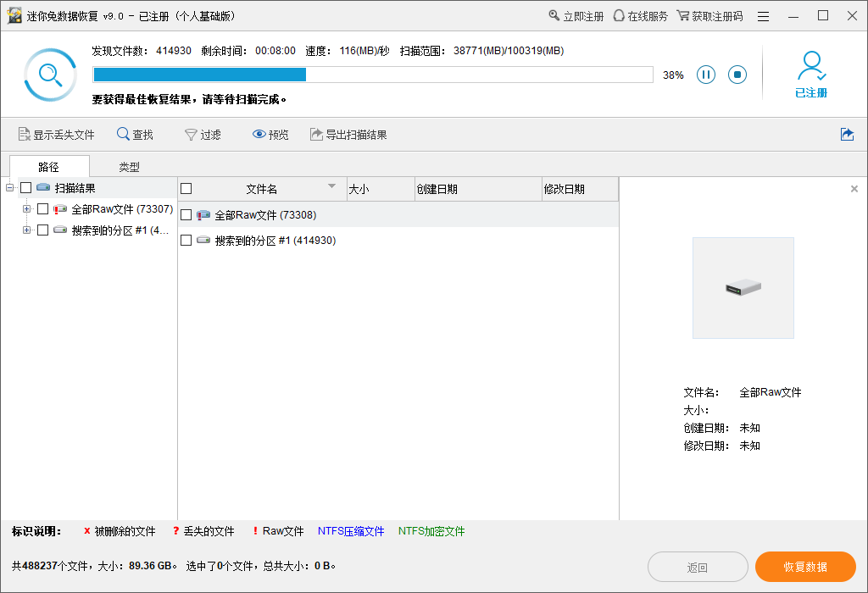The width and height of the screenshot is (868, 593).
Task: Click the drive icon beside 扫描结果
Action: 43,187
